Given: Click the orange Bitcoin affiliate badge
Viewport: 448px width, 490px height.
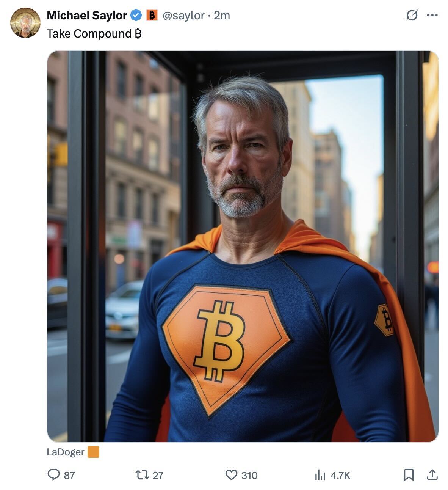Looking at the screenshot, I should [x=152, y=16].
